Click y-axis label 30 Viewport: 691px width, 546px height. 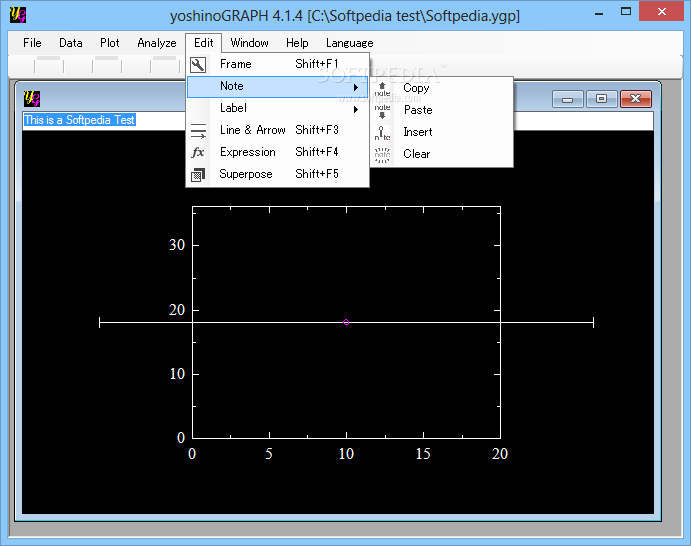click(177, 245)
